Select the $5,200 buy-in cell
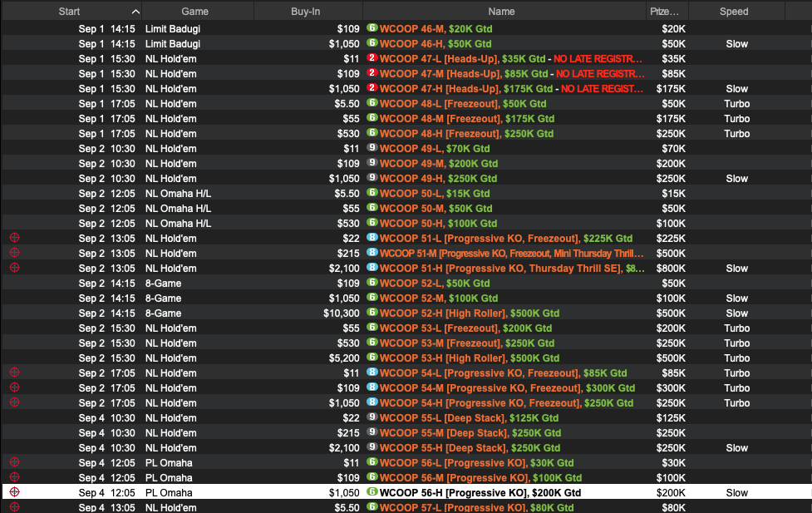The image size is (812, 513). 344,358
